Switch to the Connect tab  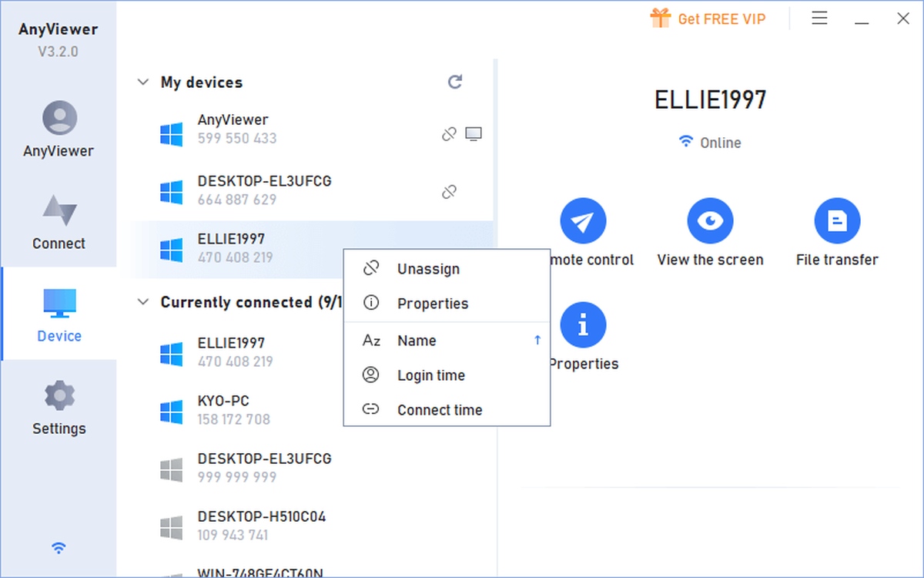tap(59, 222)
